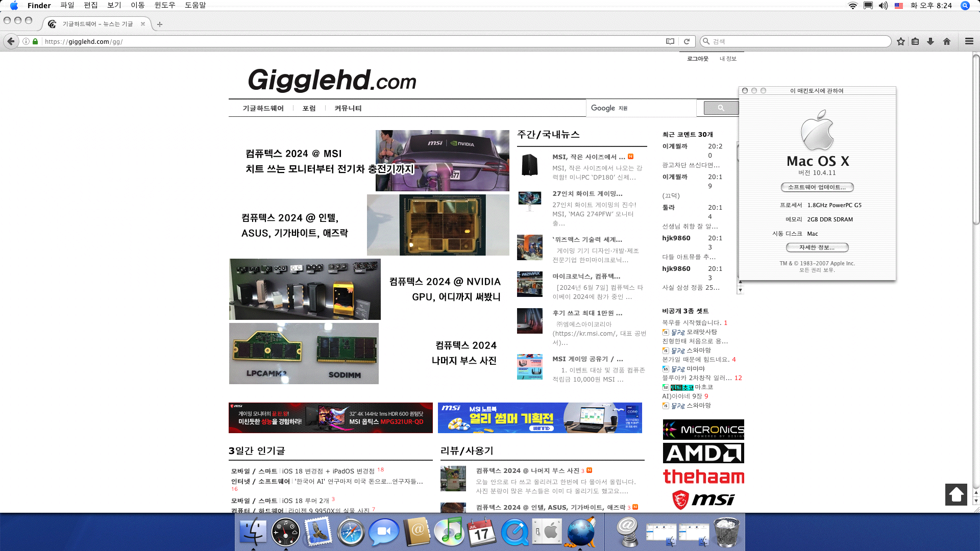Open 'iOS 18 변경점 + iPadOS 변경점' post
This screenshot has height=551, width=980.
click(x=328, y=471)
